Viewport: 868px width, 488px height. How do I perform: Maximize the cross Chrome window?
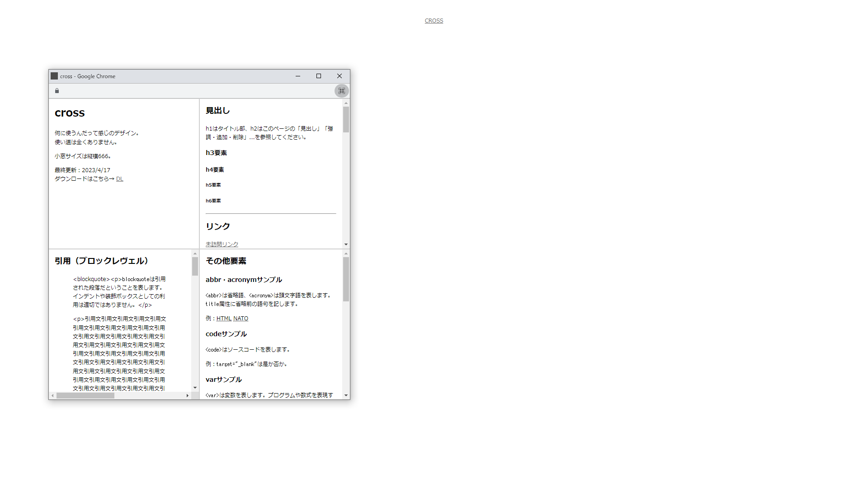point(319,76)
